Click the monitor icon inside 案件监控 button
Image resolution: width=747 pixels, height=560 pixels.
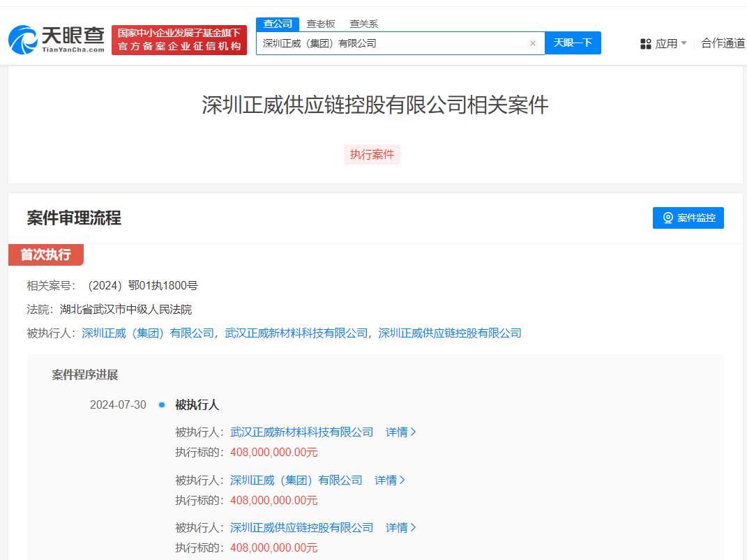point(667,218)
